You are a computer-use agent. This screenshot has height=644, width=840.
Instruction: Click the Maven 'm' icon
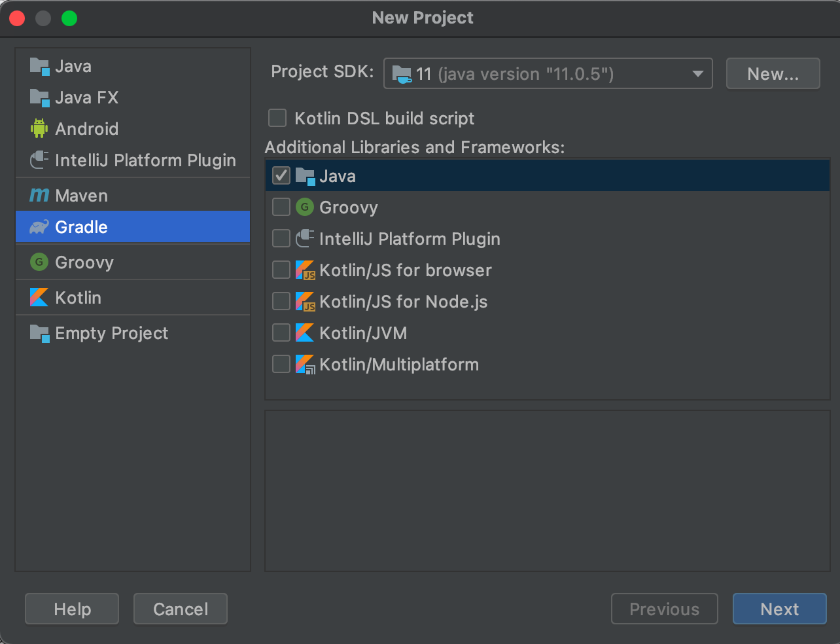pyautogui.click(x=39, y=195)
